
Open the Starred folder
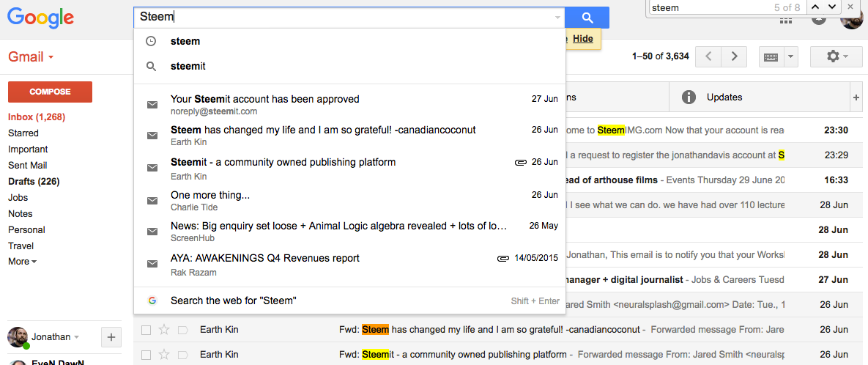pos(23,133)
